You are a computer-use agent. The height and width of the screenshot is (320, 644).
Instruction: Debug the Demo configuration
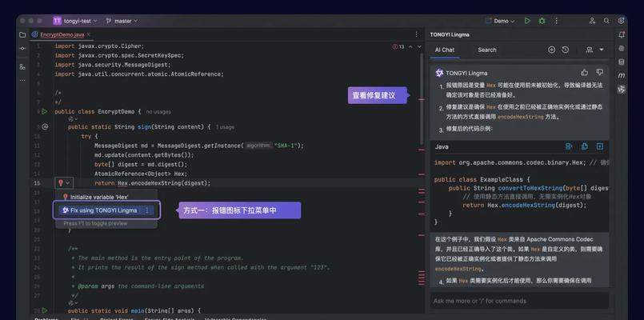542,21
